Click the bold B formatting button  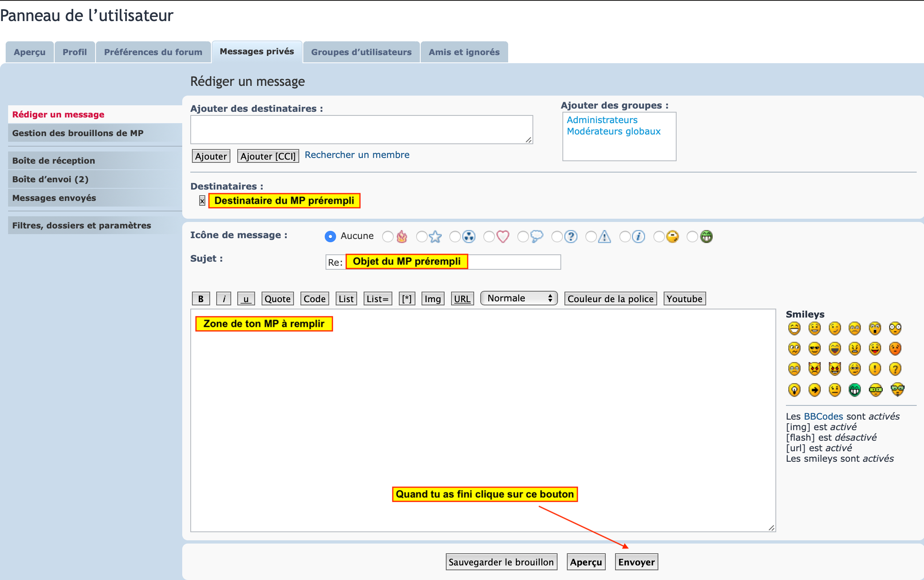(x=201, y=299)
